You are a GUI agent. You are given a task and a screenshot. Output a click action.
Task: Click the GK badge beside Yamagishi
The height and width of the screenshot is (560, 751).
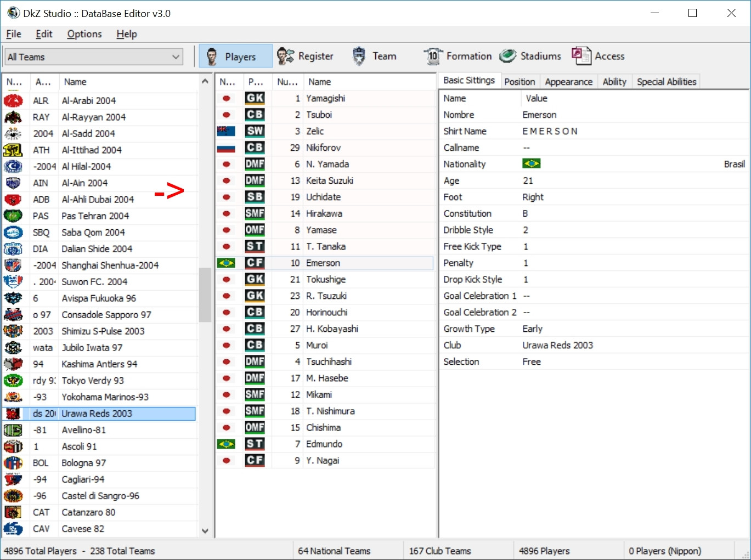pos(255,98)
